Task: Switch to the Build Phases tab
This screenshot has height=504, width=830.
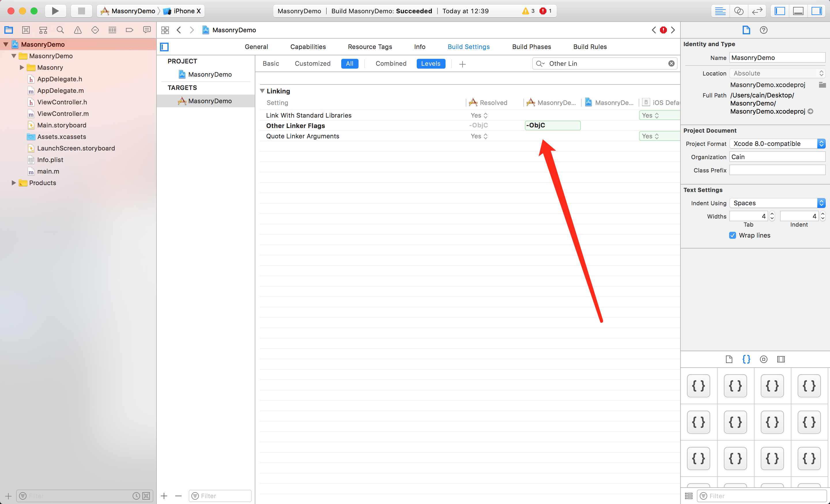Action: [531, 47]
